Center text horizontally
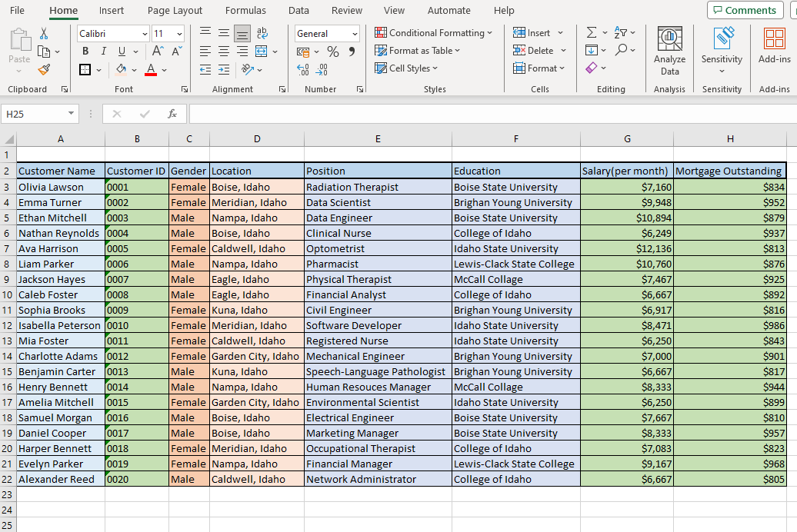The height and width of the screenshot is (532, 797). tap(224, 52)
